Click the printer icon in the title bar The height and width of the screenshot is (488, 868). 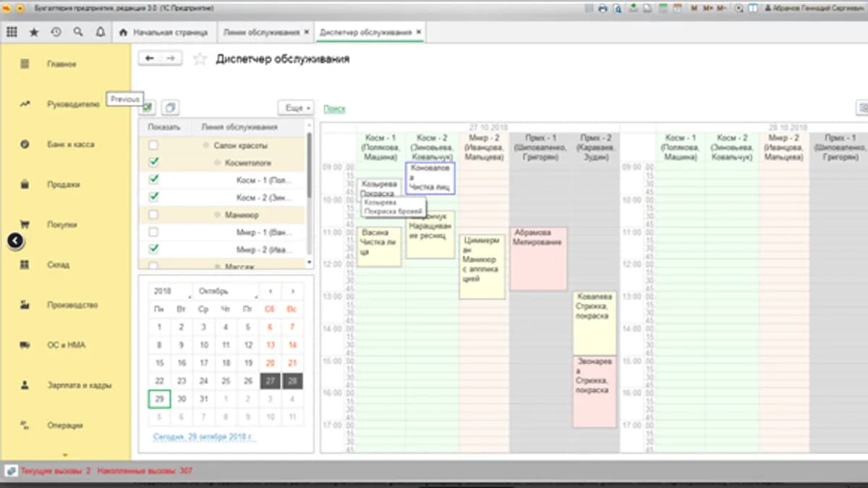click(602, 9)
